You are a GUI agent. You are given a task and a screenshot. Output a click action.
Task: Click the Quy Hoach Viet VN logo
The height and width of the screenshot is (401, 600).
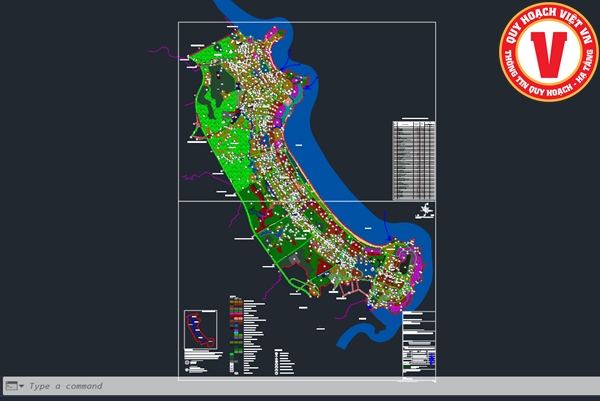coord(548,55)
